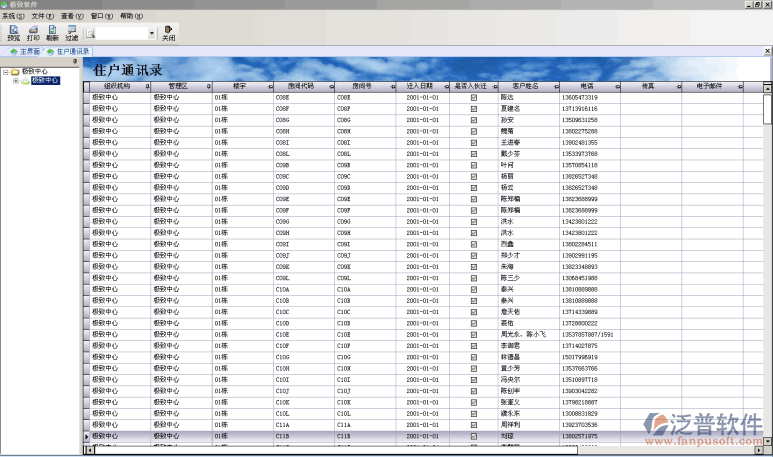Click the 预览 preview toolbar icon
Image resolution: width=773 pixels, height=457 pixels.
(13, 33)
